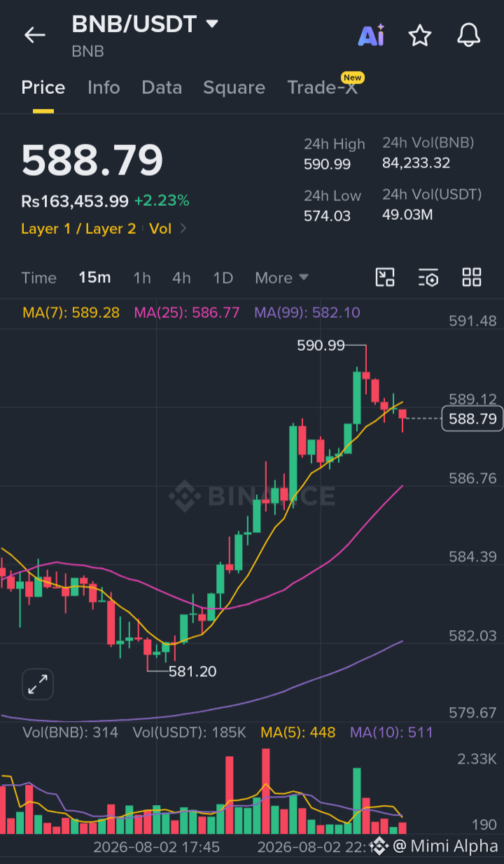504x864 pixels.
Task: Tap the Vol tag link
Action: [160, 228]
